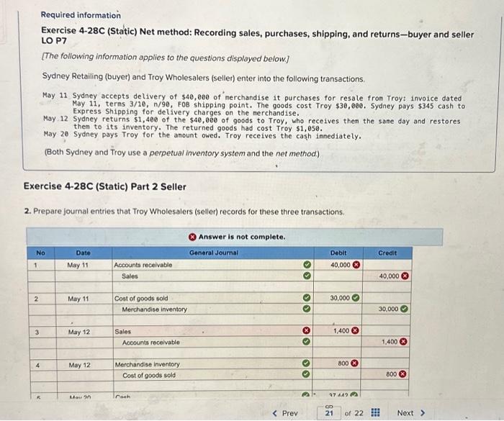504x421 pixels.
Task: Select the Merchandise inventory account in entry 4
Action: [147, 364]
